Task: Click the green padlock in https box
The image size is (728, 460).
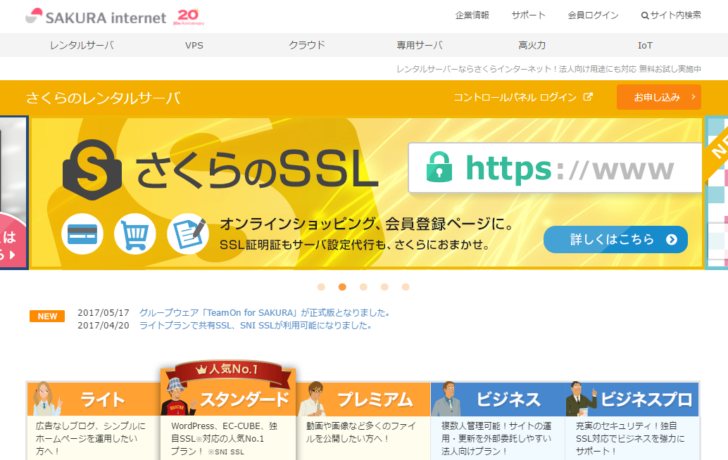Action: pyautogui.click(x=439, y=167)
